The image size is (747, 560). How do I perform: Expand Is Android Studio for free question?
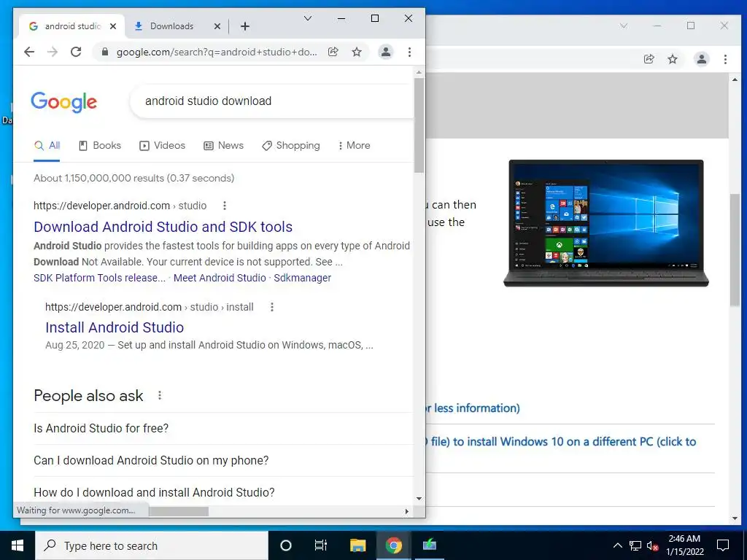(223, 429)
